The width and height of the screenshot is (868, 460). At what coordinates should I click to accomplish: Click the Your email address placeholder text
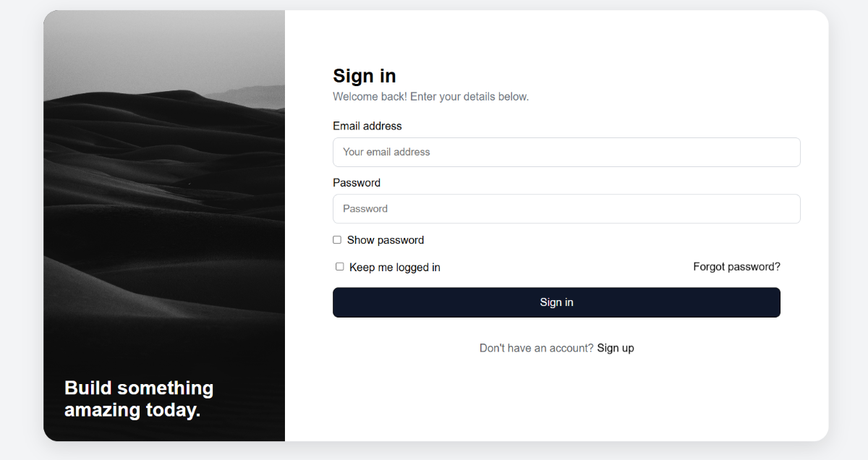(x=386, y=152)
